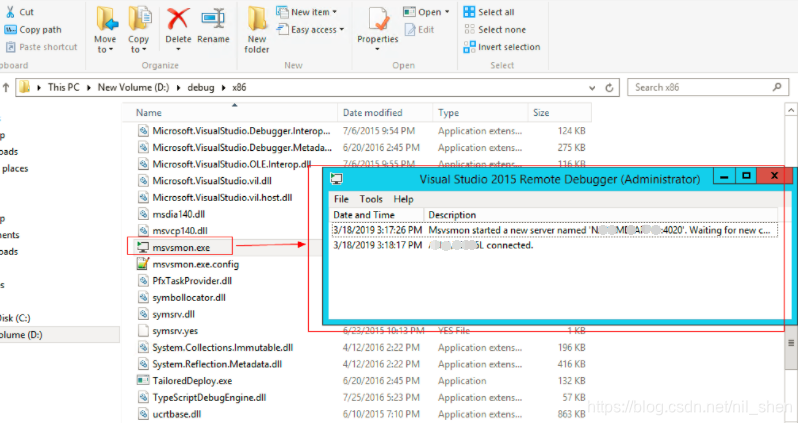Image resolution: width=801 pixels, height=425 pixels.
Task: Click Remote Debugger title bar icon
Action: coord(336,178)
